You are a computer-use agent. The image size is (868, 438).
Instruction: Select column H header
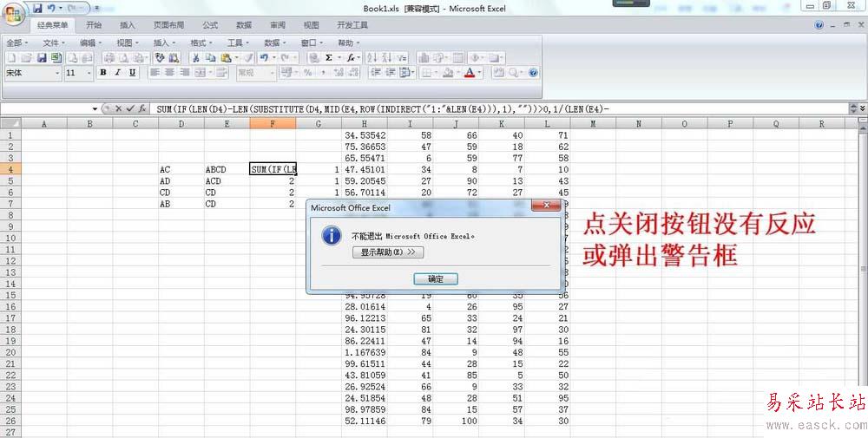click(x=365, y=124)
